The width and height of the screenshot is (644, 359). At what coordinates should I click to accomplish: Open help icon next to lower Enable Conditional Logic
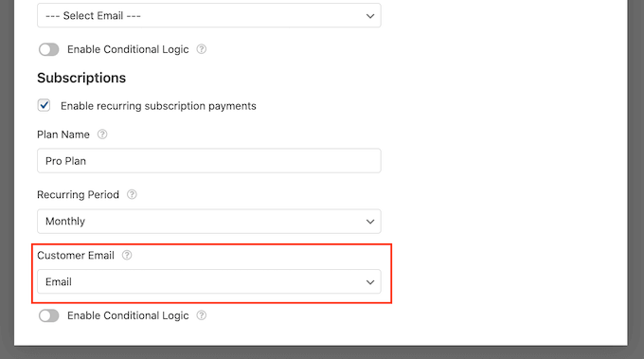click(x=201, y=315)
